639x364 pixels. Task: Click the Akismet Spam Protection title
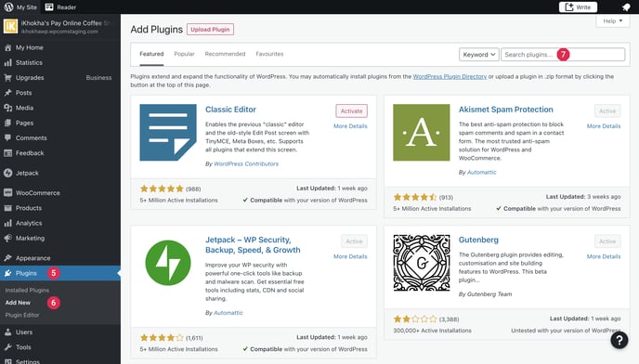tap(506, 110)
